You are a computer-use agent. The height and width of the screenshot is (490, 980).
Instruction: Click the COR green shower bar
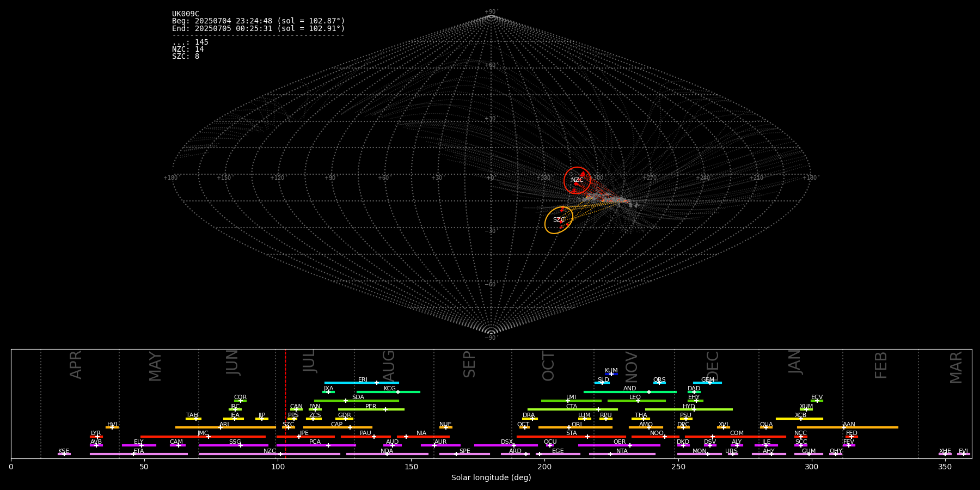[240, 401]
